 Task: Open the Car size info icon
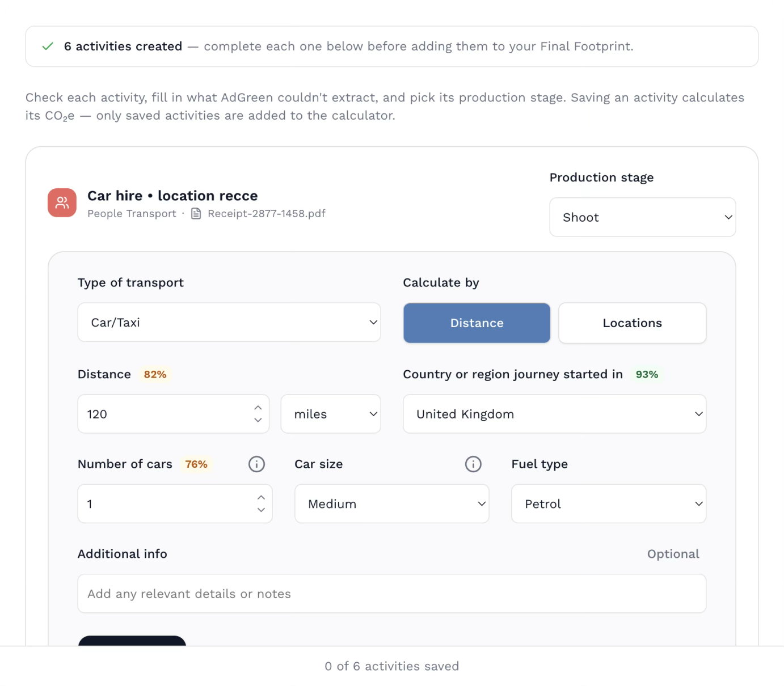pyautogui.click(x=473, y=464)
